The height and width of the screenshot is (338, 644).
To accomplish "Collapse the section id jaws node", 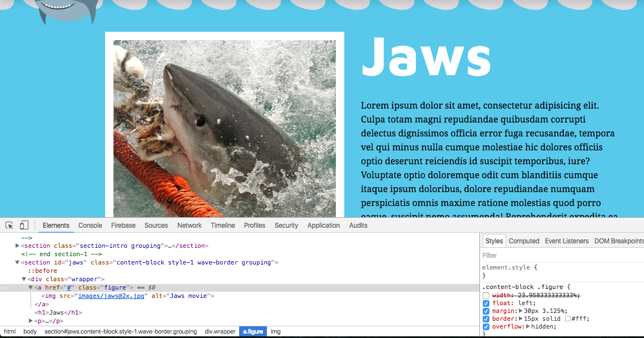I will point(18,262).
